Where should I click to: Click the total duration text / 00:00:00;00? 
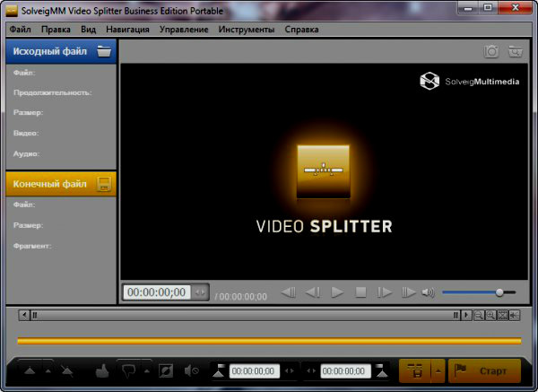[x=241, y=297]
